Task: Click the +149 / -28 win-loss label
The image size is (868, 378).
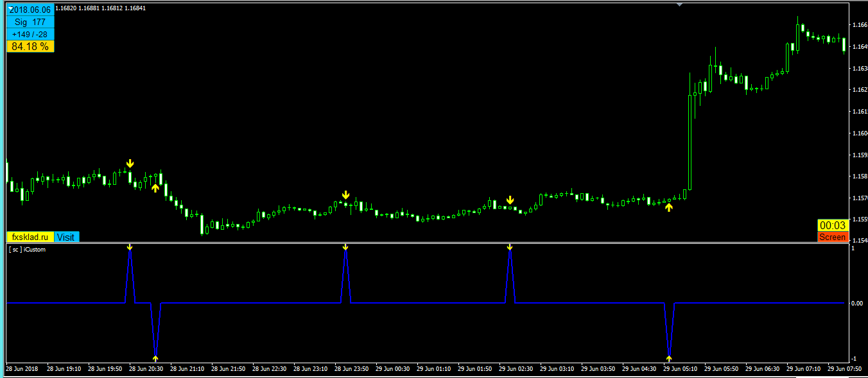Action: click(30, 34)
